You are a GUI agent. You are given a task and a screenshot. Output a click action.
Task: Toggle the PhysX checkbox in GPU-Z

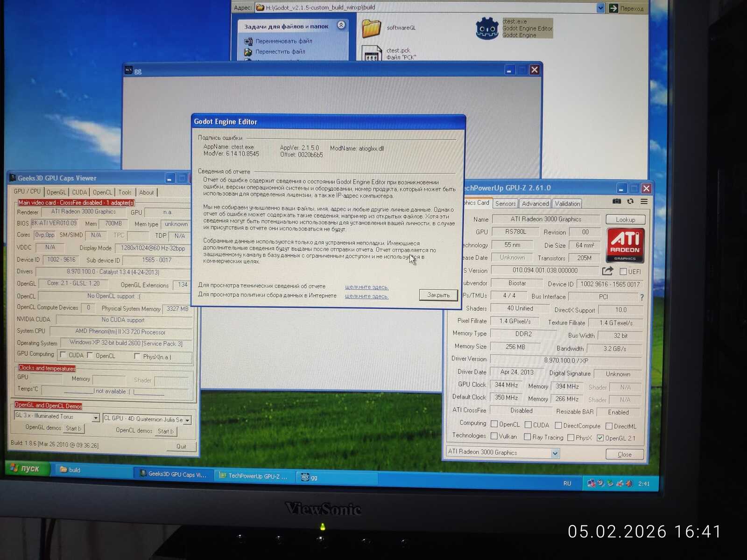point(571,438)
